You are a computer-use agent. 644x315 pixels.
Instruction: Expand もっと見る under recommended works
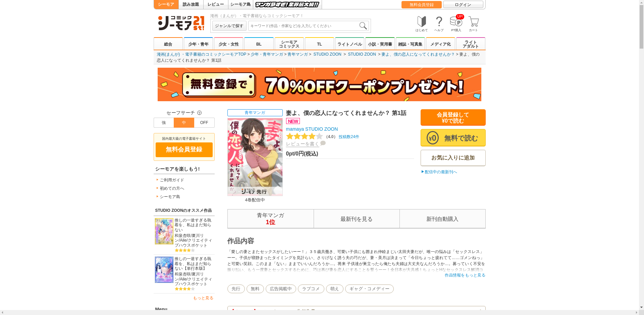[203, 298]
